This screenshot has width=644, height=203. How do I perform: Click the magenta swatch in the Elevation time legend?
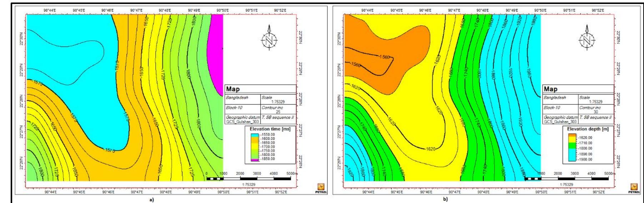[x=255, y=160]
